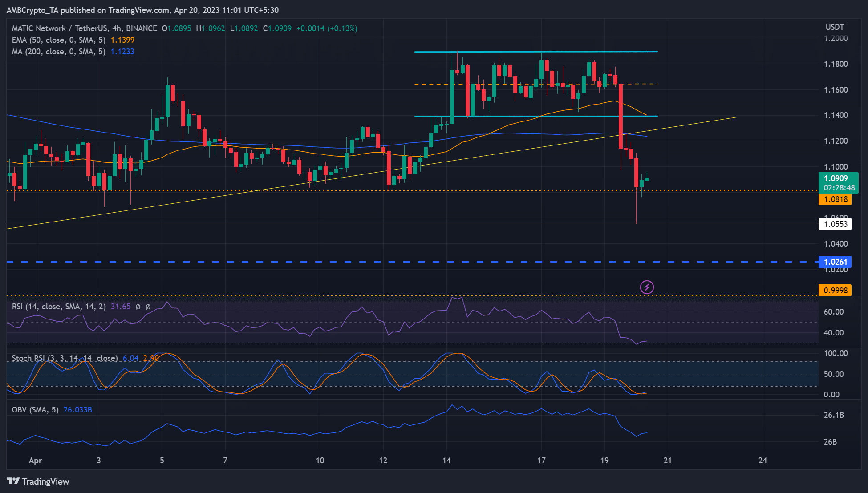Click the TradingView logo at bottom left
The image size is (868, 493).
click(38, 481)
